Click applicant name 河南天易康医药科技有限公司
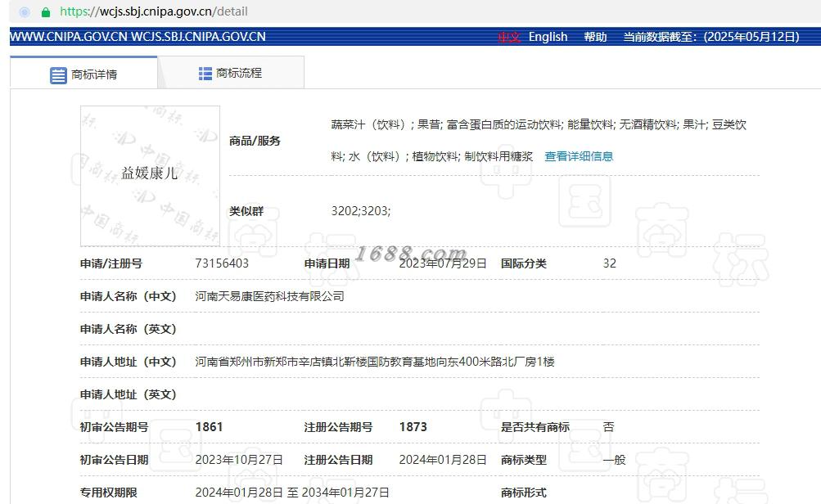Viewport: 821px width, 504px height. coord(269,296)
